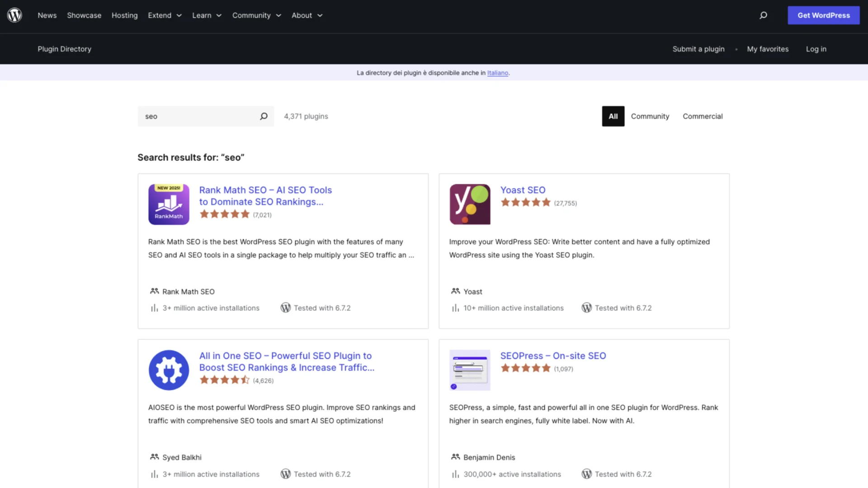
Task: Select the All filter tab
Action: tap(613, 116)
